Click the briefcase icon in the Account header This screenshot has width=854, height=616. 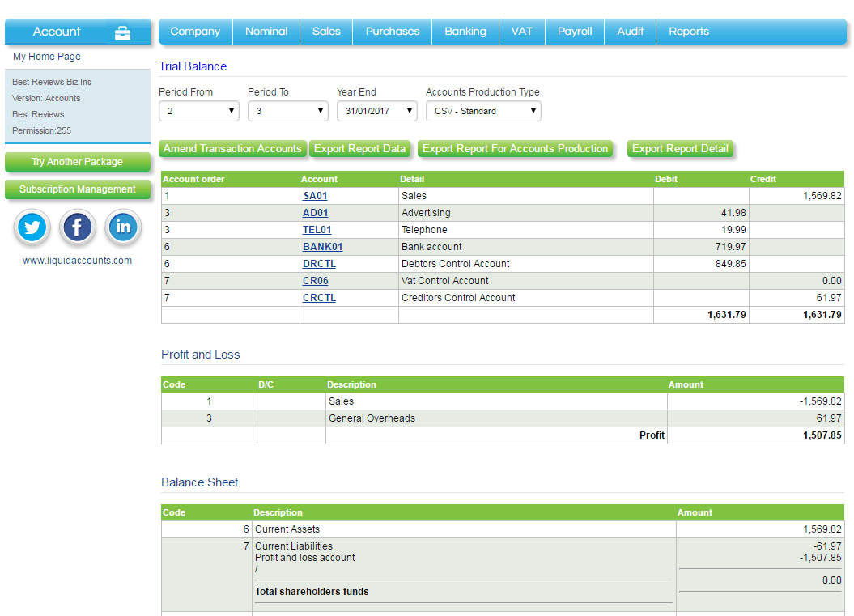122,32
